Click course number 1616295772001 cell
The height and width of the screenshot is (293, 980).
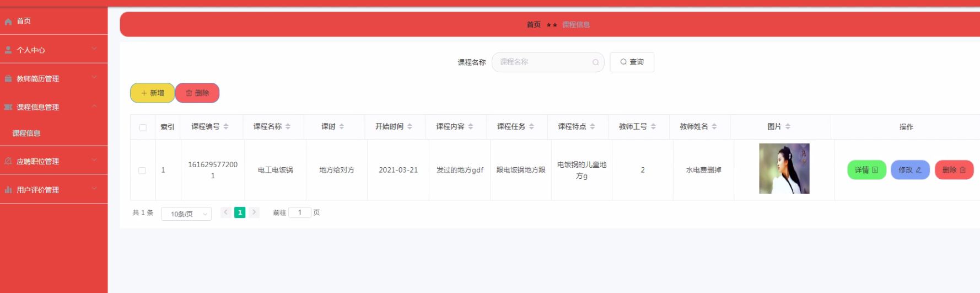click(213, 170)
